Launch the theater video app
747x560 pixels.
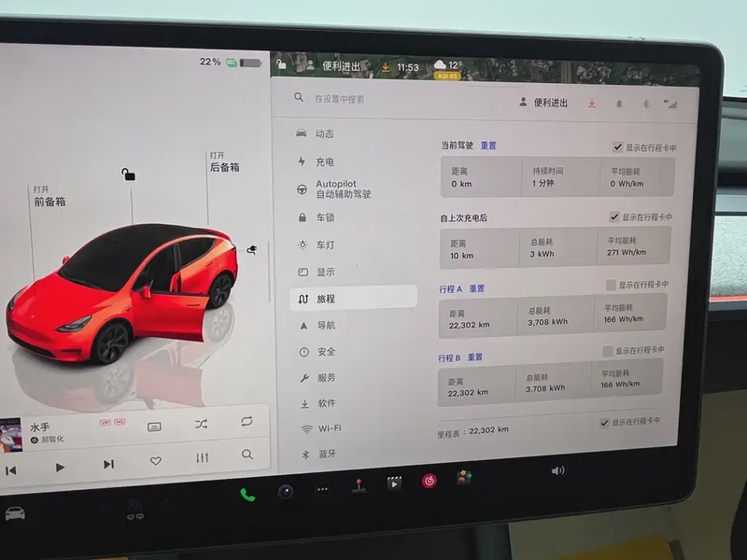(394, 483)
